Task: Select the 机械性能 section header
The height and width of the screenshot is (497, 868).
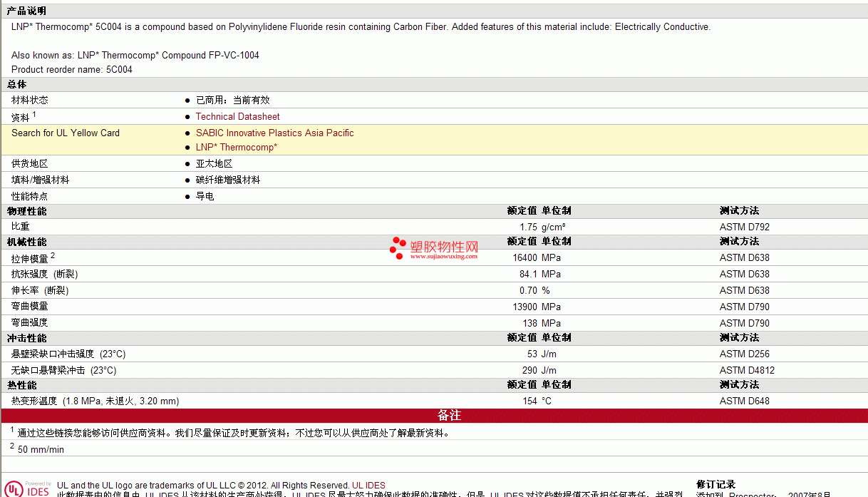Action: tap(26, 242)
